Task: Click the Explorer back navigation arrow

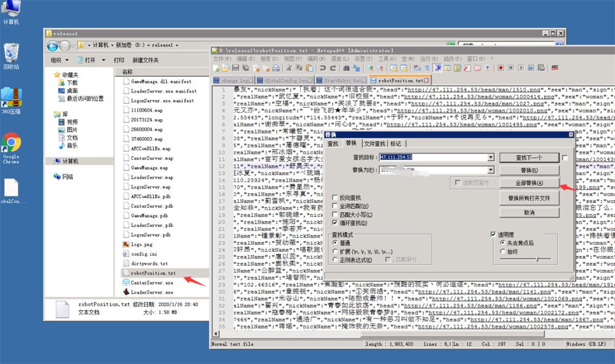Action: (x=52, y=46)
